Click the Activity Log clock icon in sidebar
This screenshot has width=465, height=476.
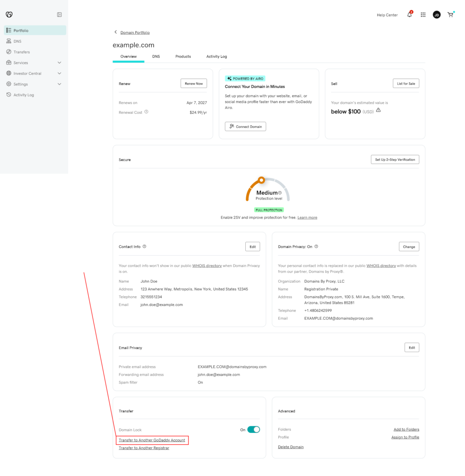(8, 94)
